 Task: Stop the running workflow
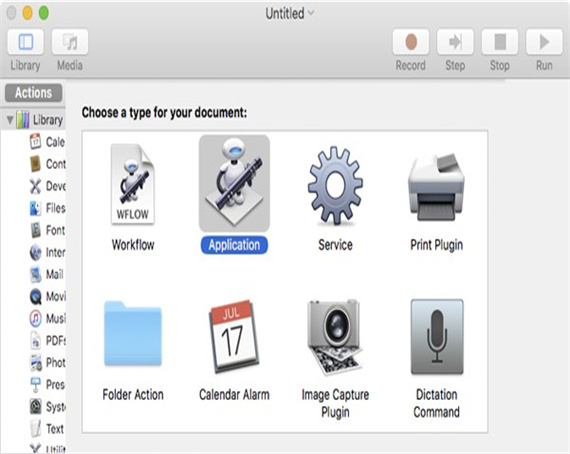click(500, 42)
